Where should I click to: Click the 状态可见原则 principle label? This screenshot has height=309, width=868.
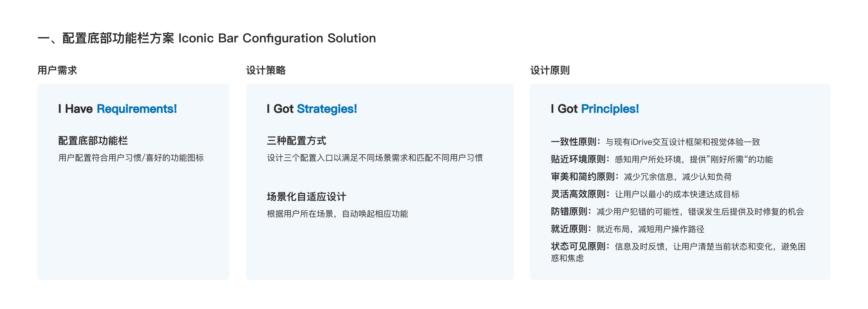pos(579,247)
